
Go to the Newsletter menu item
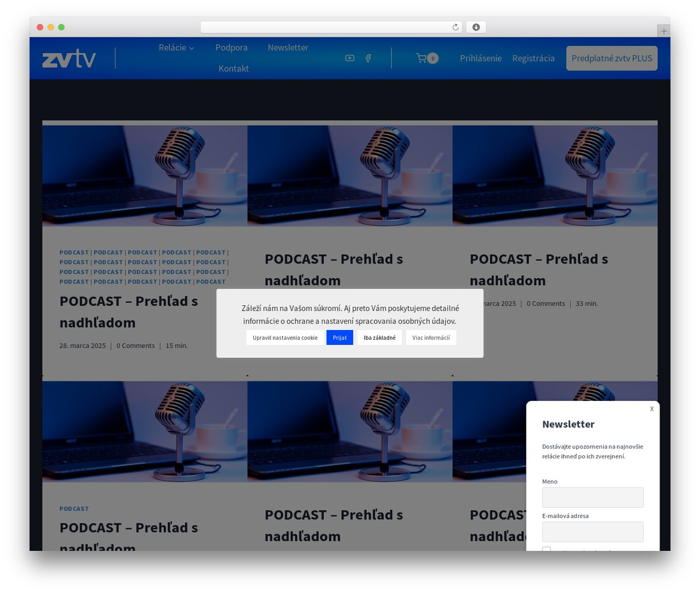click(x=288, y=48)
